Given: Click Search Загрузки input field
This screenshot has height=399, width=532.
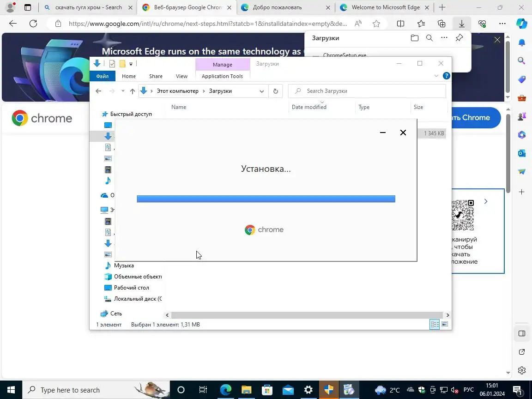Looking at the screenshot, I should (x=367, y=91).
